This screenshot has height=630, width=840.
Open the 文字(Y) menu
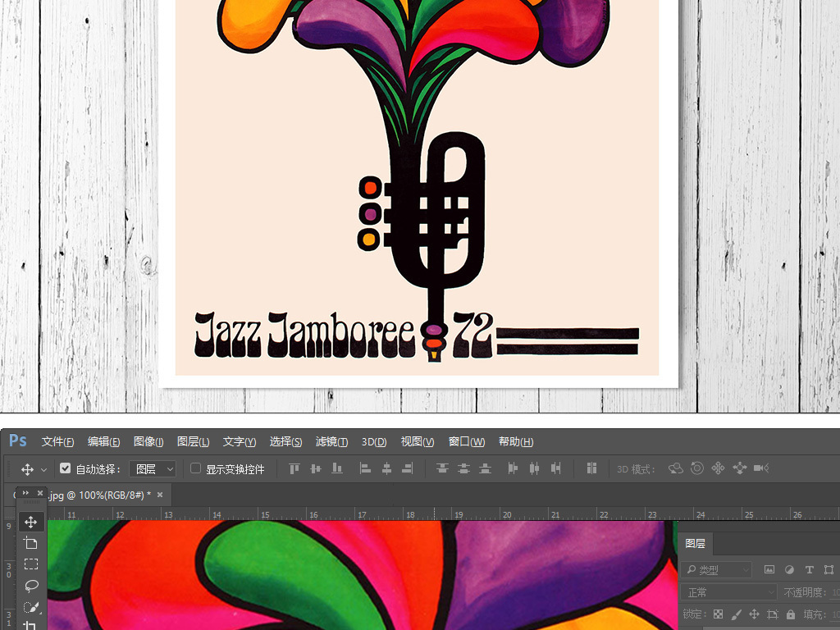240,441
